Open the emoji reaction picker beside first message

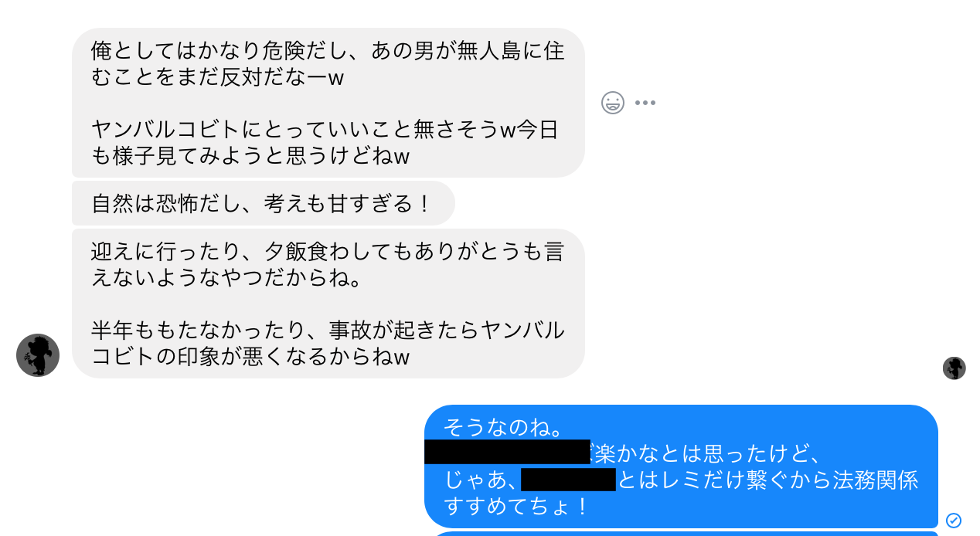[x=613, y=103]
